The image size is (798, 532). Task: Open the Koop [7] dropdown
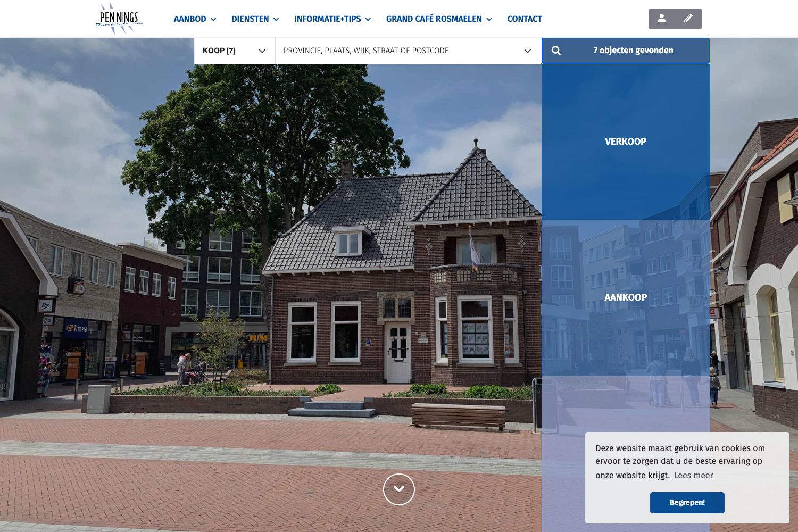[x=235, y=51]
